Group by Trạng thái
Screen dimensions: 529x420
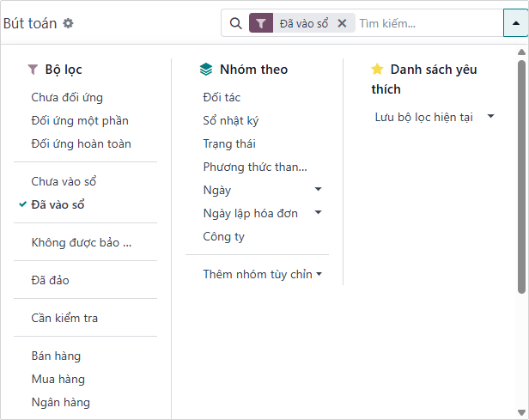229,143
